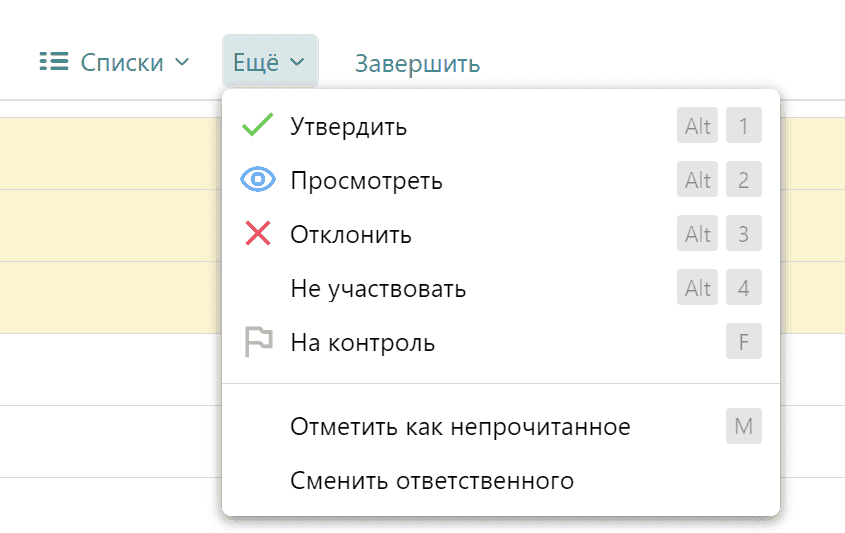This screenshot has height=533, width=845.
Task: Select Сменить ответственного from the menu
Action: [432, 481]
